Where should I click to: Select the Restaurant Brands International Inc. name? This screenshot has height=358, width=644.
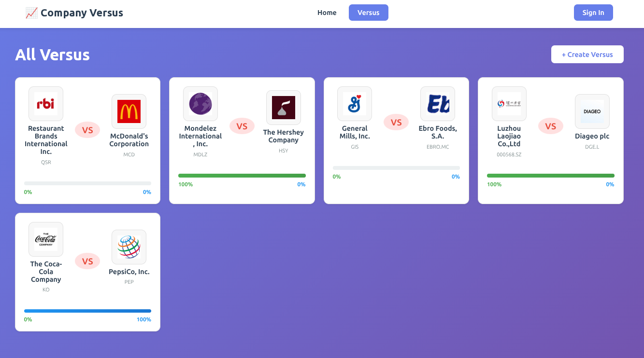(x=46, y=140)
